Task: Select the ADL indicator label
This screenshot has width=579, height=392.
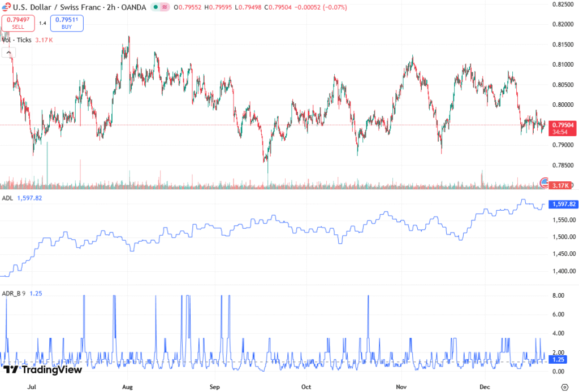Action: tap(8, 198)
